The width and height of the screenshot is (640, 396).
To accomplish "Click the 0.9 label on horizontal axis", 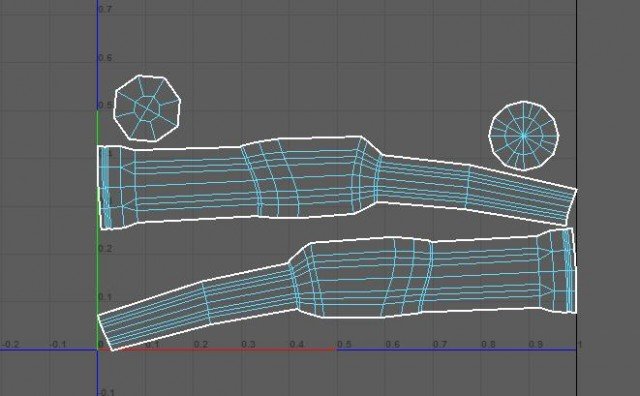I will (x=536, y=345).
